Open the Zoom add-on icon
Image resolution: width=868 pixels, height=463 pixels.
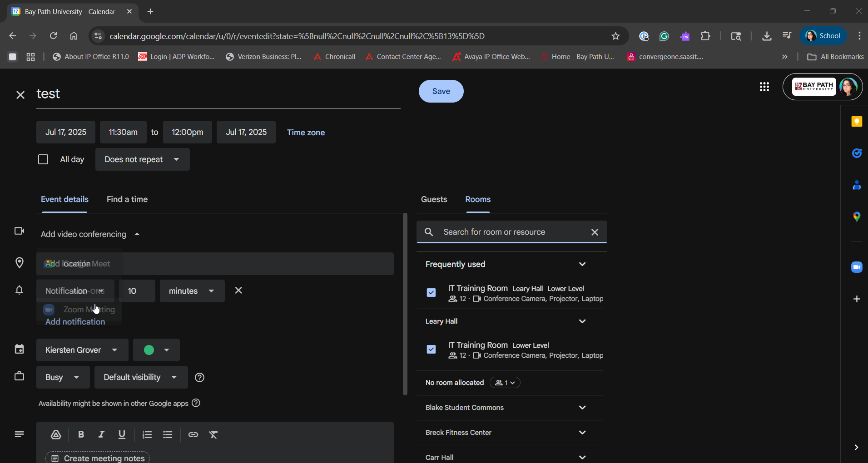tap(857, 267)
